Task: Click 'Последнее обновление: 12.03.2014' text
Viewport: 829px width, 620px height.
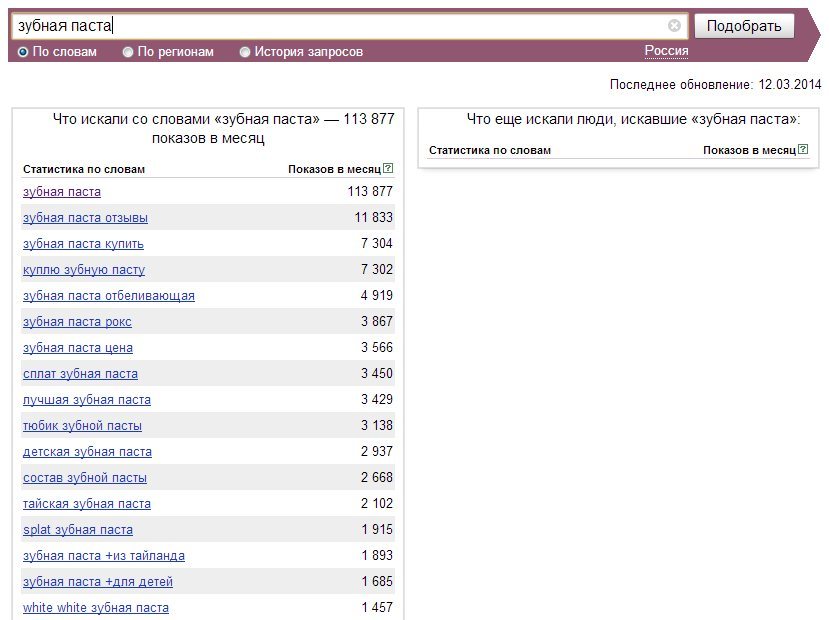Action: (x=715, y=85)
